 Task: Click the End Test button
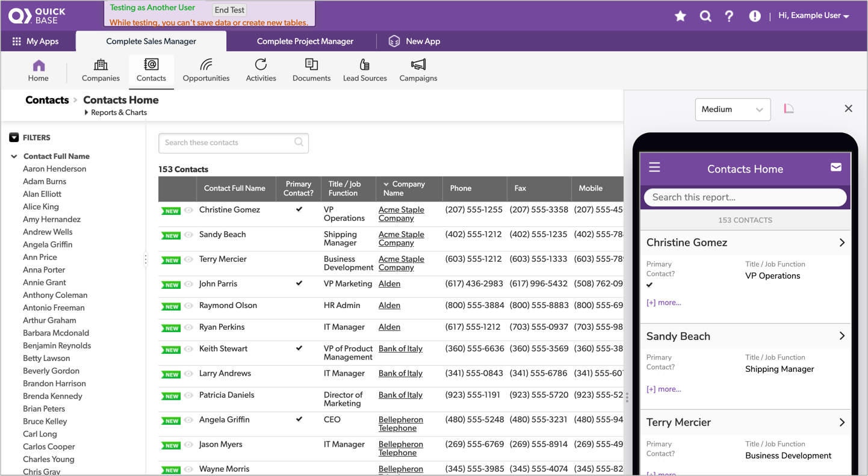[229, 10]
